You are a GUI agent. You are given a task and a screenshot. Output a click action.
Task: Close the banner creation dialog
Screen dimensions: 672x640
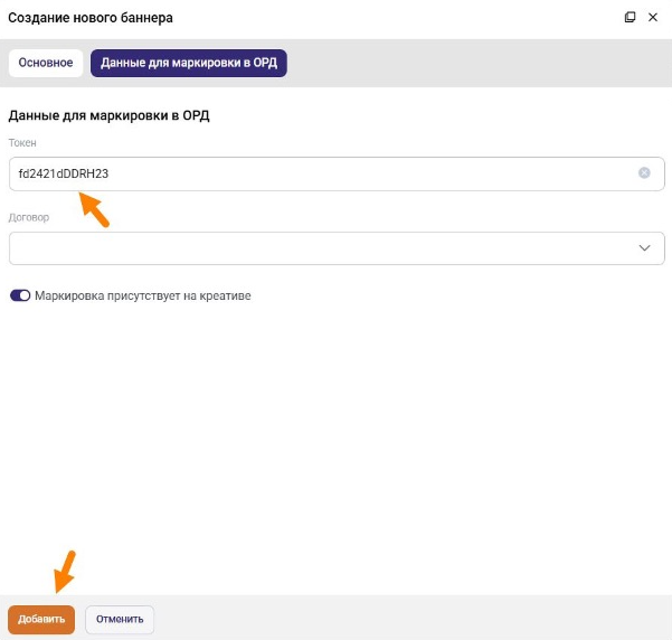point(652,17)
